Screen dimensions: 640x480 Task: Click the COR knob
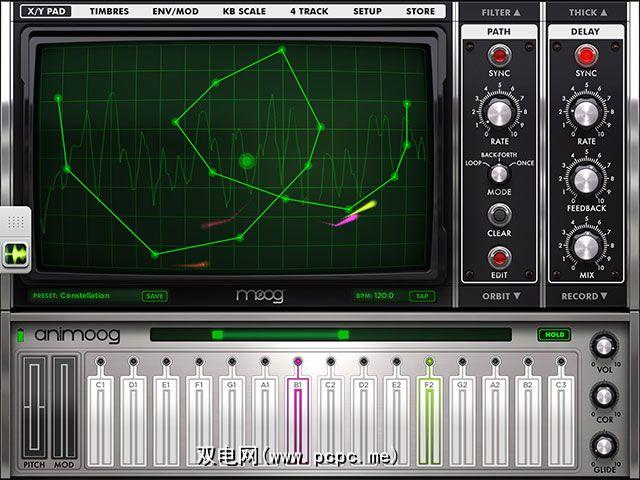coord(603,396)
